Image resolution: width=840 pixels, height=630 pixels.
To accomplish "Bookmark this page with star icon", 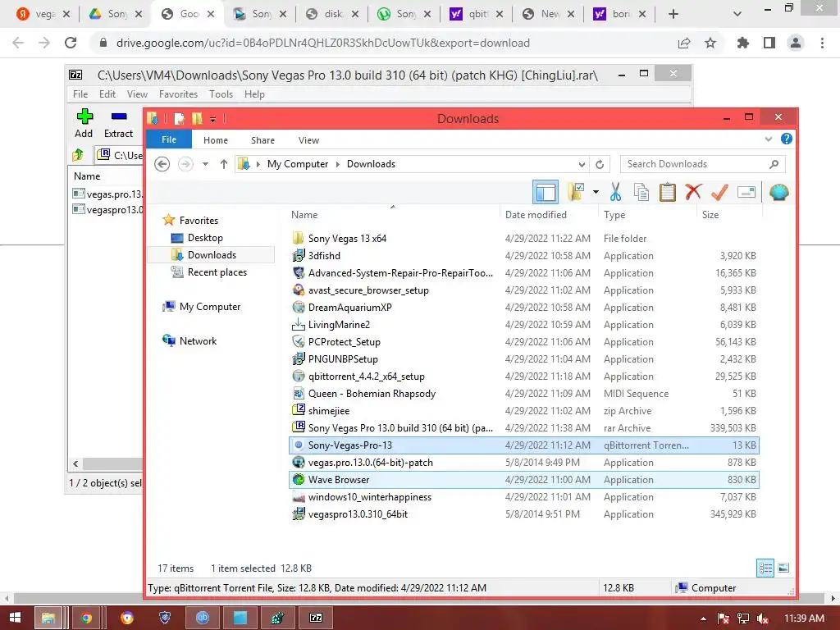I will (710, 43).
